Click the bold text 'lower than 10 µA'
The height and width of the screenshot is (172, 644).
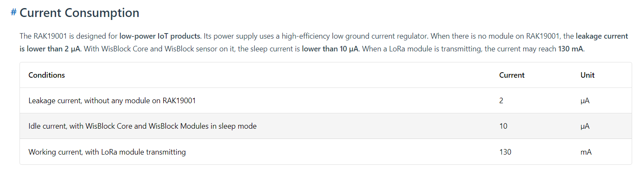pyautogui.click(x=330, y=49)
